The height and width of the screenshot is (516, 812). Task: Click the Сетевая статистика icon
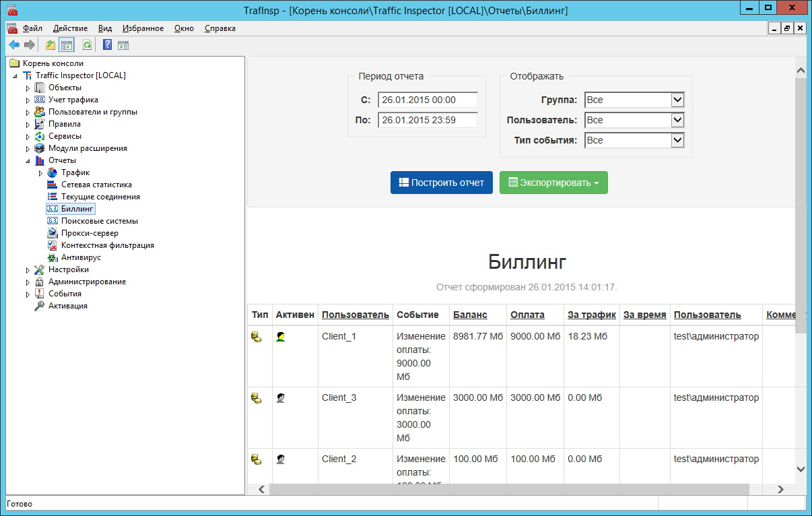pos(53,185)
